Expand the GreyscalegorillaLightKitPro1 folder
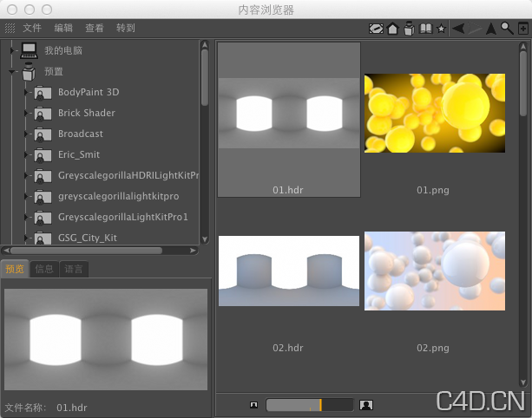 coord(26,218)
